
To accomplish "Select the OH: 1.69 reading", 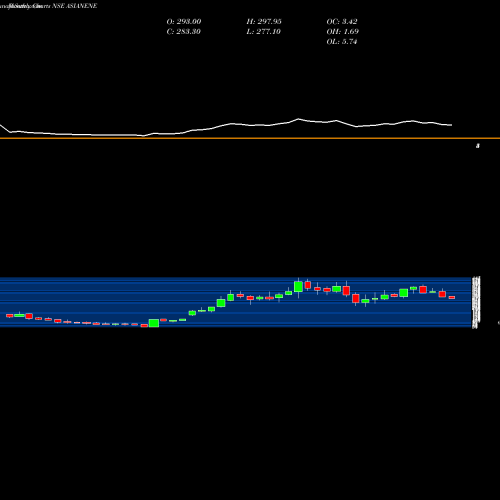I will point(343,32).
